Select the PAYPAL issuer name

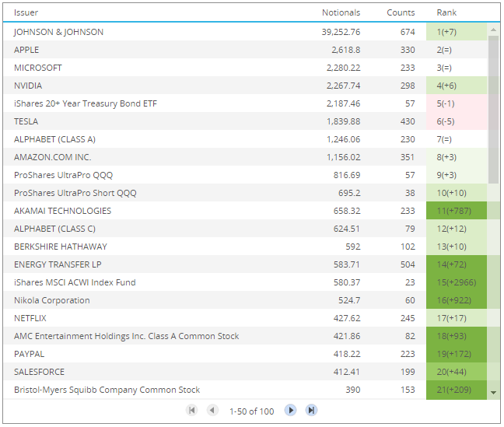pyautogui.click(x=30, y=354)
